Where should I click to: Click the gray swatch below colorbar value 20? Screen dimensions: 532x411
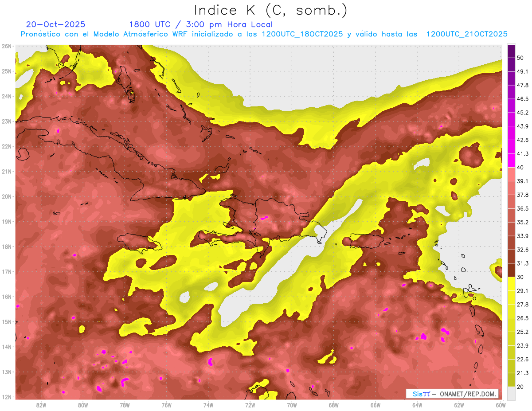(511, 393)
